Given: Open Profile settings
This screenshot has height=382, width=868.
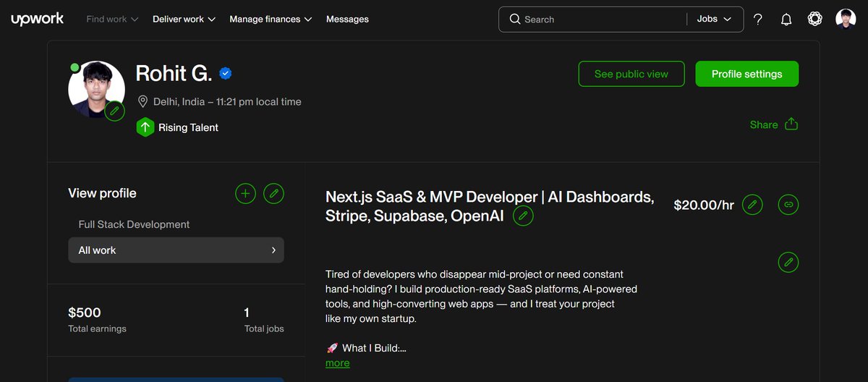Looking at the screenshot, I should click(747, 74).
